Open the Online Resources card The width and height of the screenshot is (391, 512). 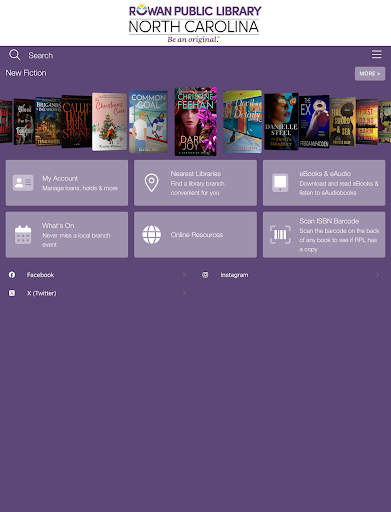(x=195, y=235)
